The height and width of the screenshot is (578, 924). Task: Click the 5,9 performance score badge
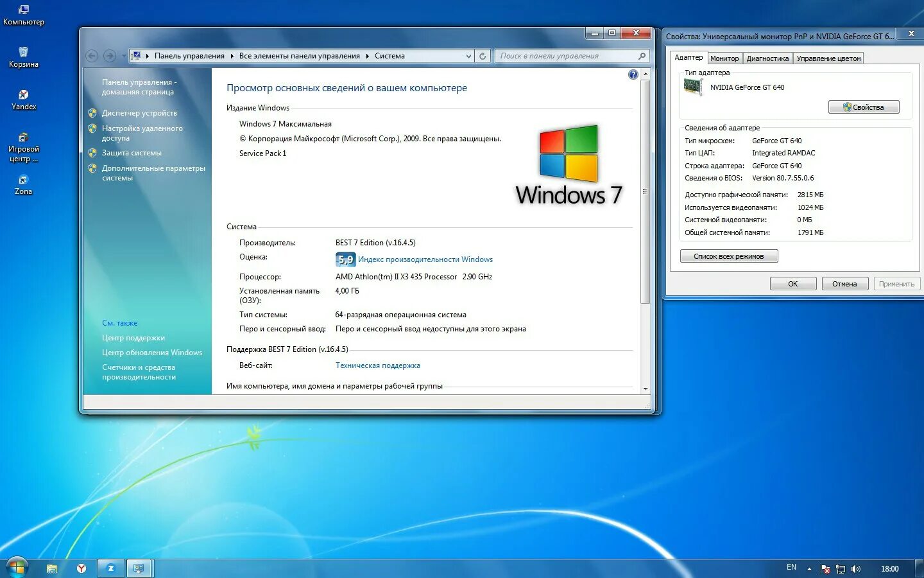[x=345, y=259]
